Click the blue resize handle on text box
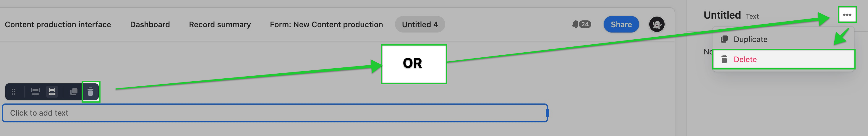 point(548,113)
